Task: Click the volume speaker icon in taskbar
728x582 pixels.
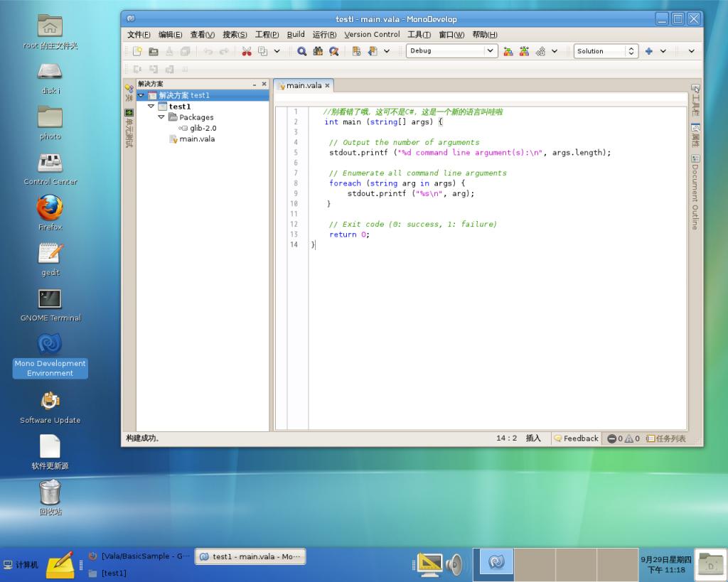Action: coord(454,565)
